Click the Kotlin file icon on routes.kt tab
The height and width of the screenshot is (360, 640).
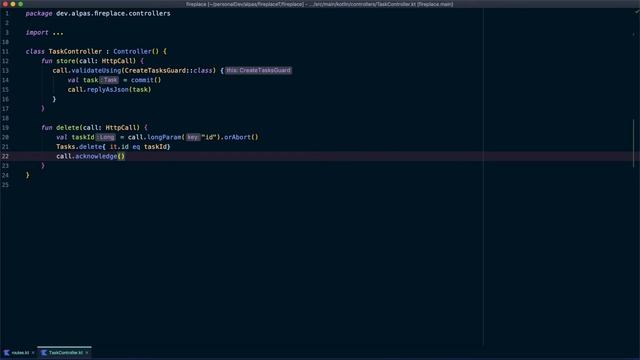[7, 353]
